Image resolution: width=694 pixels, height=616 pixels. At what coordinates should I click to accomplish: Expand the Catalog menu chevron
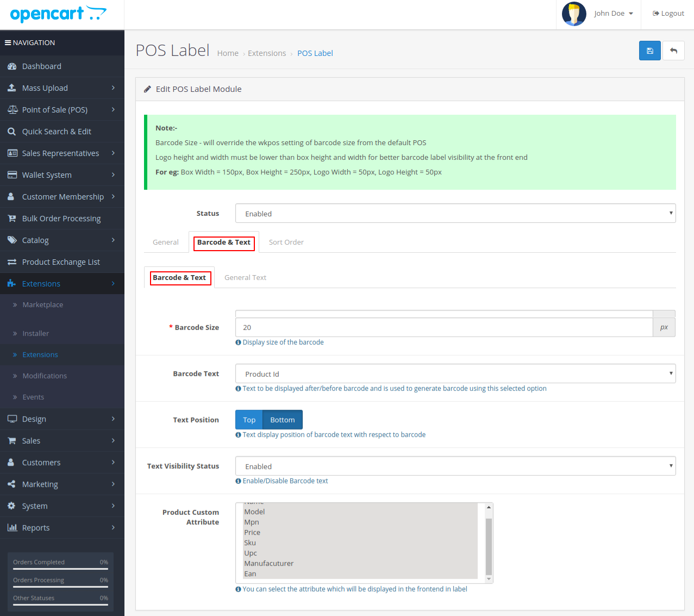(113, 240)
